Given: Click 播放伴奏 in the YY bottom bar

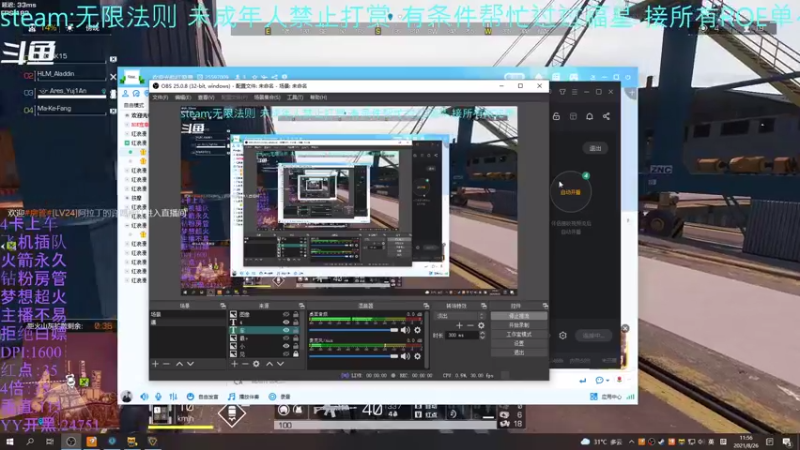Looking at the screenshot, I should point(244,396).
